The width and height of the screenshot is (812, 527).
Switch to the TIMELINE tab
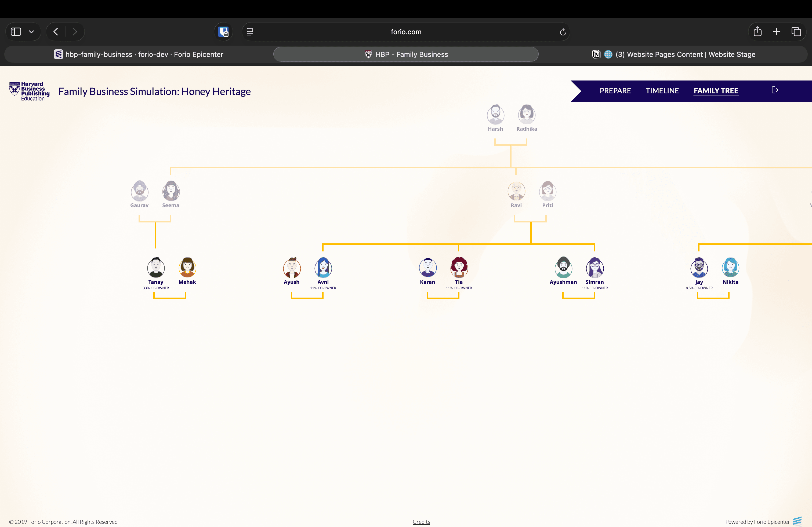point(662,91)
